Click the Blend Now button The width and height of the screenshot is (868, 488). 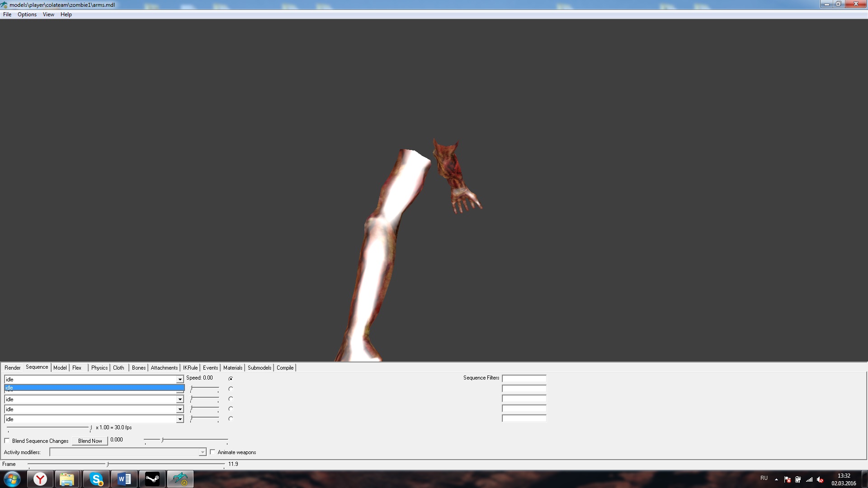(x=90, y=441)
